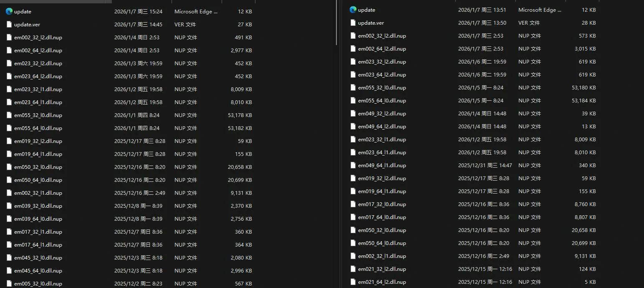Select the em045_32_l0.dll.nup file name
The height and width of the screenshot is (288, 644).
[38, 258]
